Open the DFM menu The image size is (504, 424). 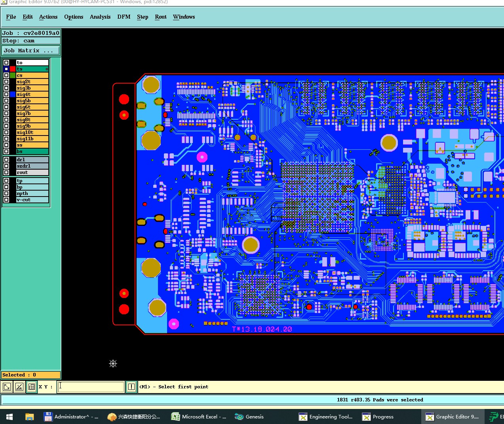[124, 17]
